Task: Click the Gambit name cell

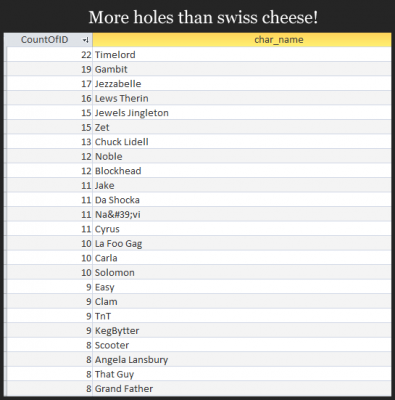Action: pyautogui.click(x=242, y=69)
